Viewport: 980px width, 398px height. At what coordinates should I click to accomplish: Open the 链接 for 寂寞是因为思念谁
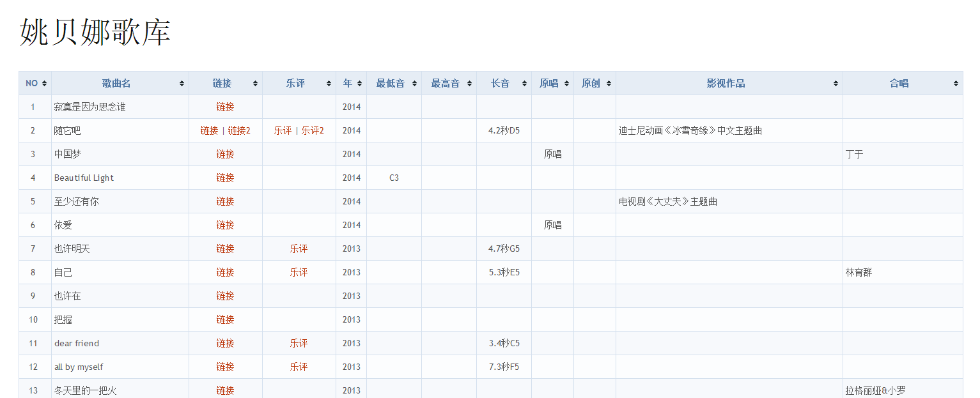[x=225, y=107]
